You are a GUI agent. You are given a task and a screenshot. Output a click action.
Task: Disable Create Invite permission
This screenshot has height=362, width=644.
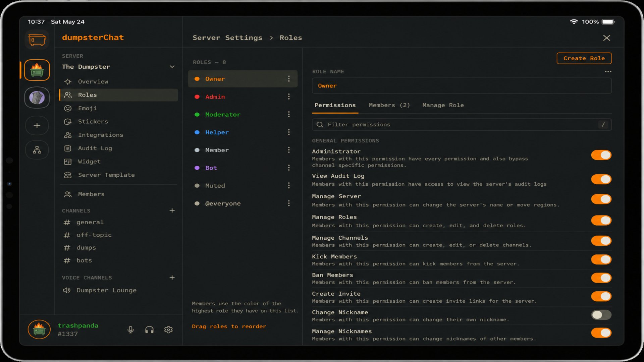click(x=601, y=296)
